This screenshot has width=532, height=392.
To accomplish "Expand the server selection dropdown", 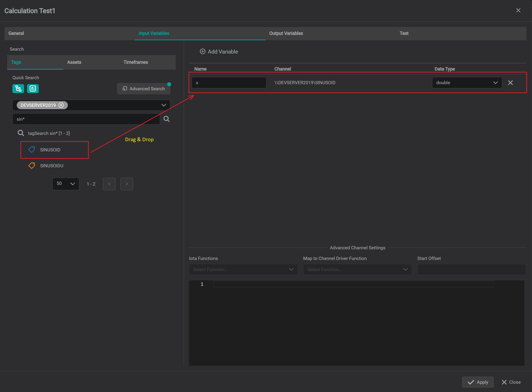I will 164,105.
